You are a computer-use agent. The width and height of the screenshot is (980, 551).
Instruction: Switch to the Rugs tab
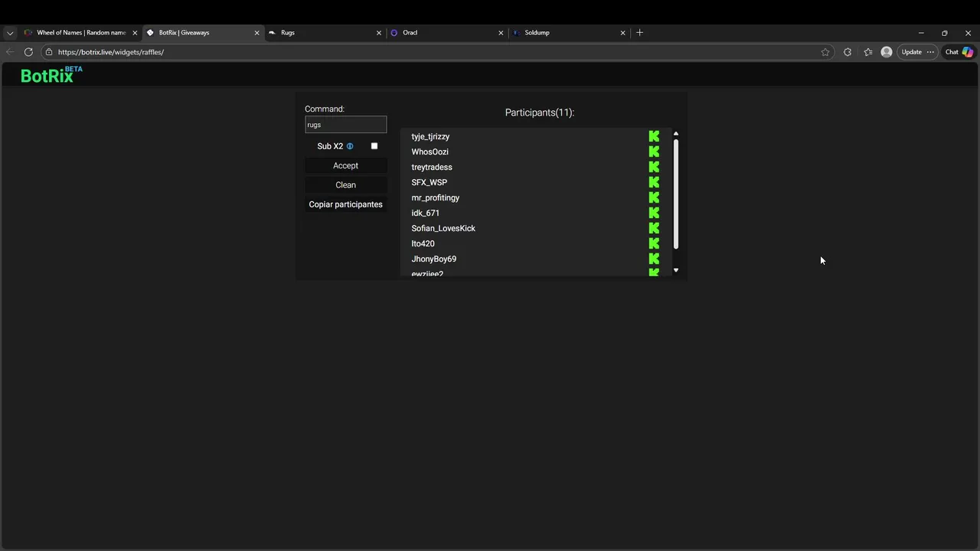coord(325,33)
